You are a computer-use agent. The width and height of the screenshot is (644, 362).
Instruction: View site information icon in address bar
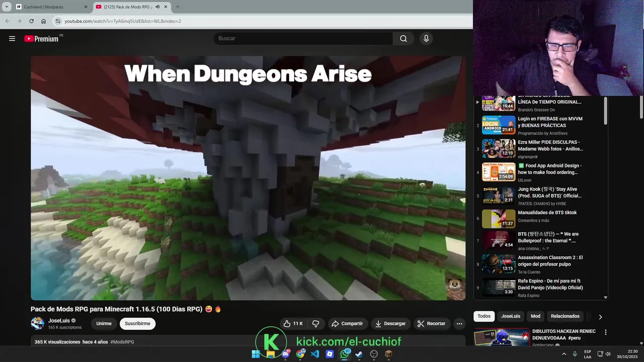(x=58, y=21)
